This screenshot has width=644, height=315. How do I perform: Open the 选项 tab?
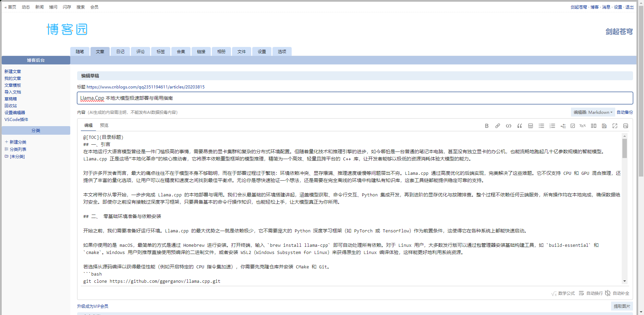tap(282, 51)
